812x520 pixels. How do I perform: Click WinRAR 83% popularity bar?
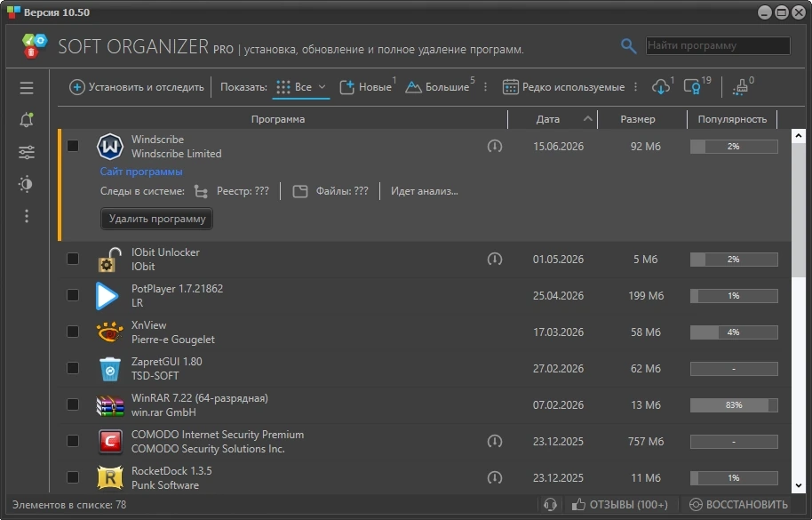(734, 405)
